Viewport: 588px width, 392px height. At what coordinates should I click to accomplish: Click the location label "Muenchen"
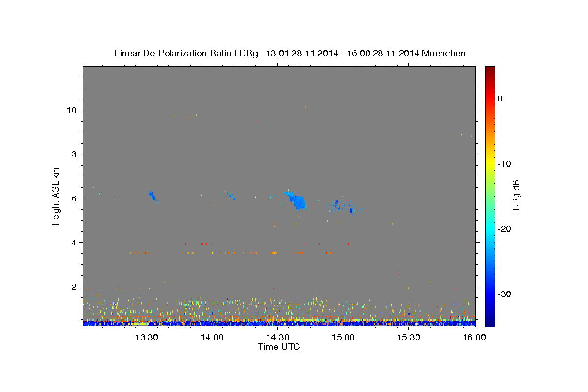(444, 53)
